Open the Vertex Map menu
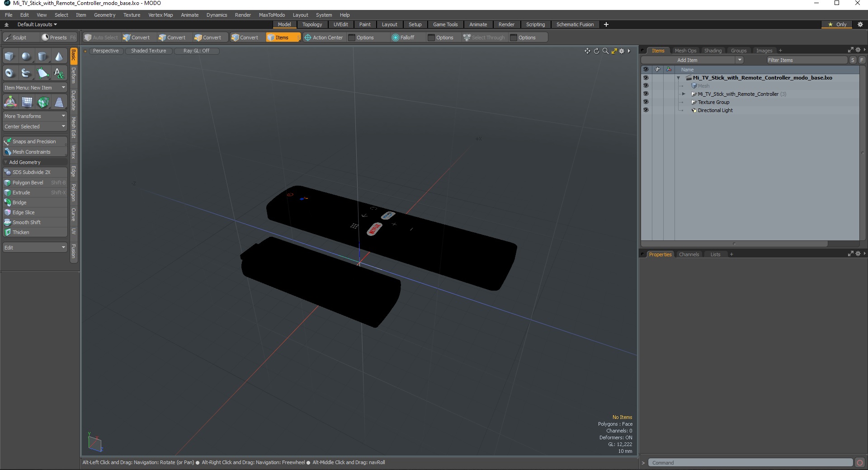Viewport: 868px width, 470px height. [160, 15]
